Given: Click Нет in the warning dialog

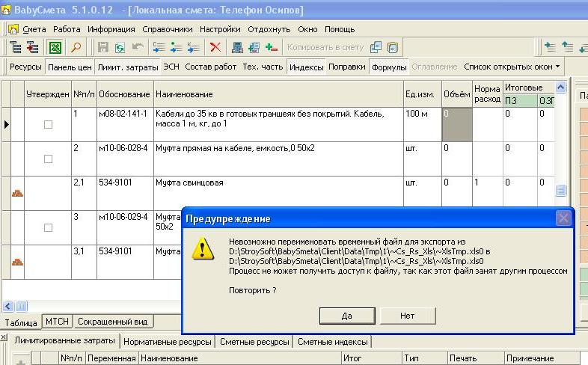Looking at the screenshot, I should 408,316.
